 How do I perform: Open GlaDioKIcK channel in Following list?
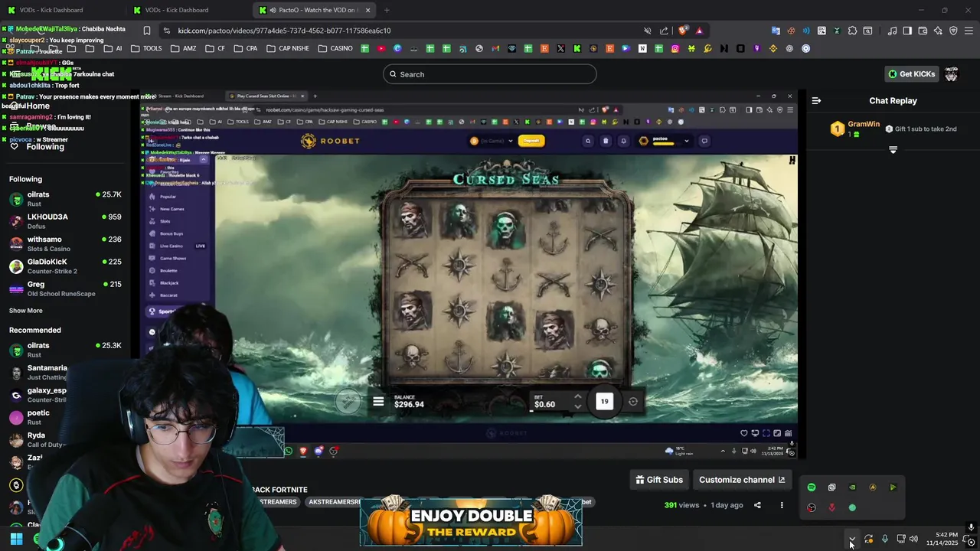(65, 266)
